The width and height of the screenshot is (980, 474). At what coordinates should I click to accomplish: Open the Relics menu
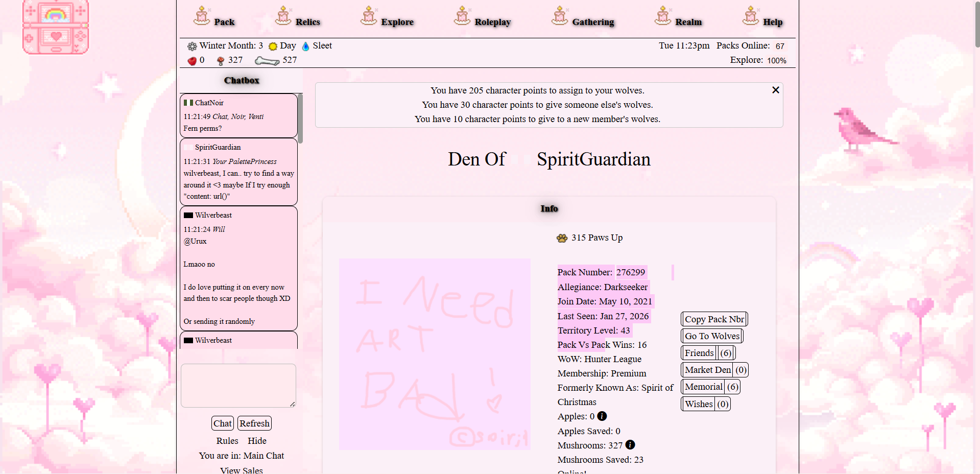[x=308, y=22]
